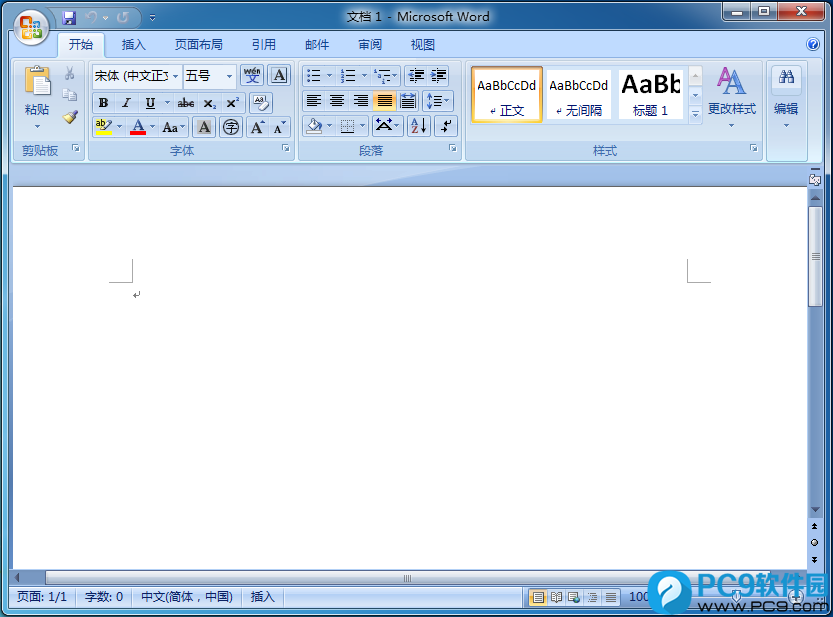The width and height of the screenshot is (833, 617).
Task: Open the Office button menu
Action: [31, 25]
